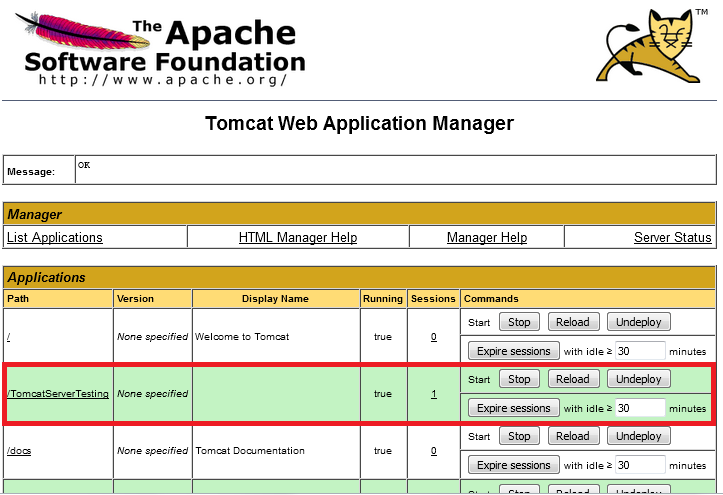Click idle minutes field for root application
This screenshot has height=495, width=723.
pos(640,351)
